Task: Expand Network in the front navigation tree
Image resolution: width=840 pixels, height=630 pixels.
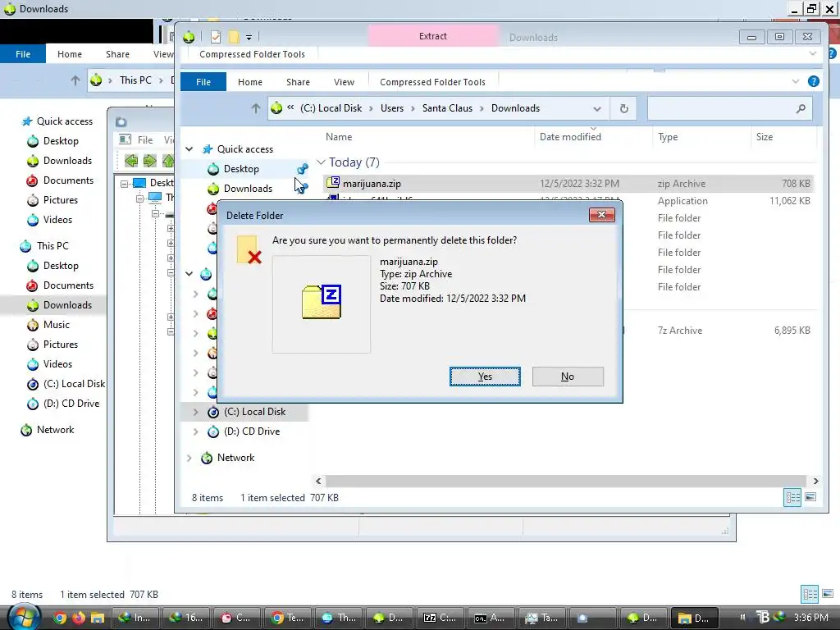Action: click(x=189, y=458)
